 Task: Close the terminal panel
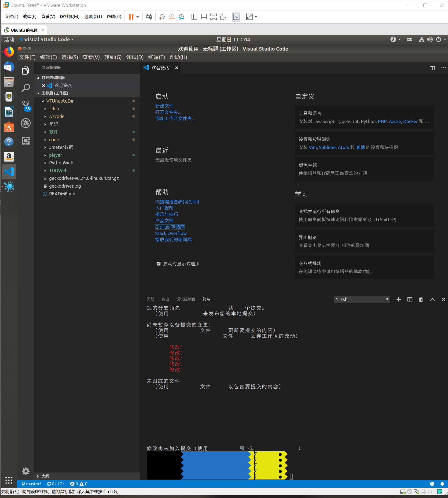443,299
